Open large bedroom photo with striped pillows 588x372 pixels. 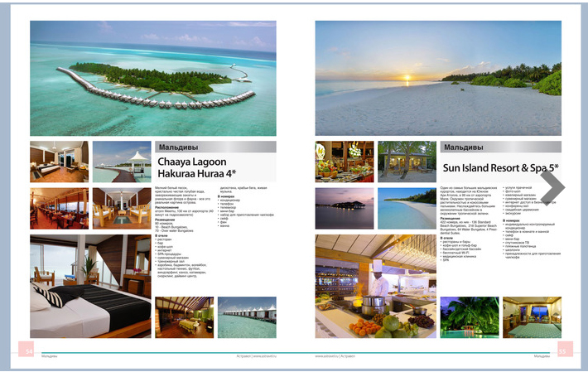90,286
